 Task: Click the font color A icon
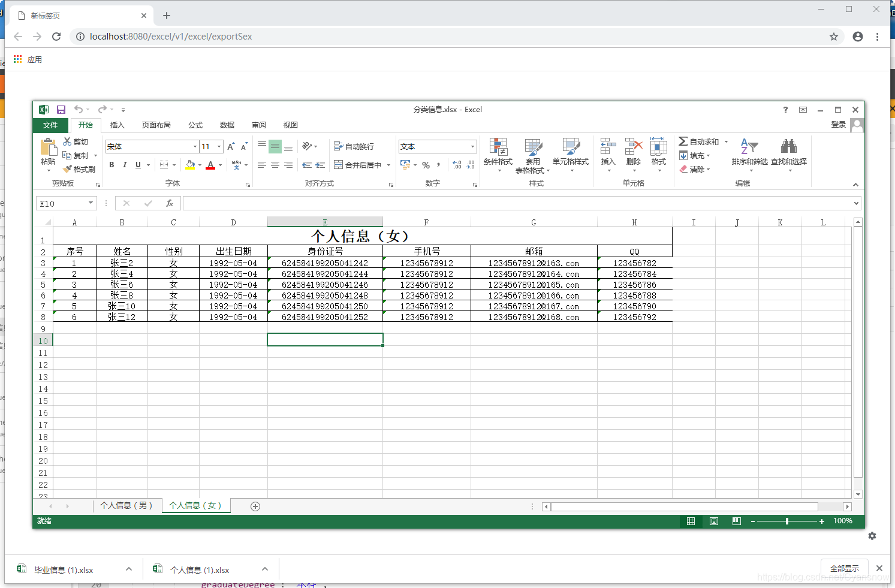pyautogui.click(x=210, y=165)
